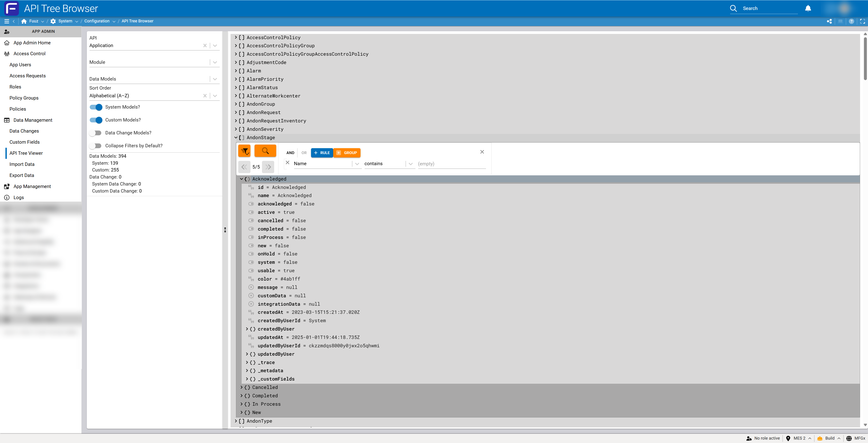Click the Data Management table icon

point(7,120)
